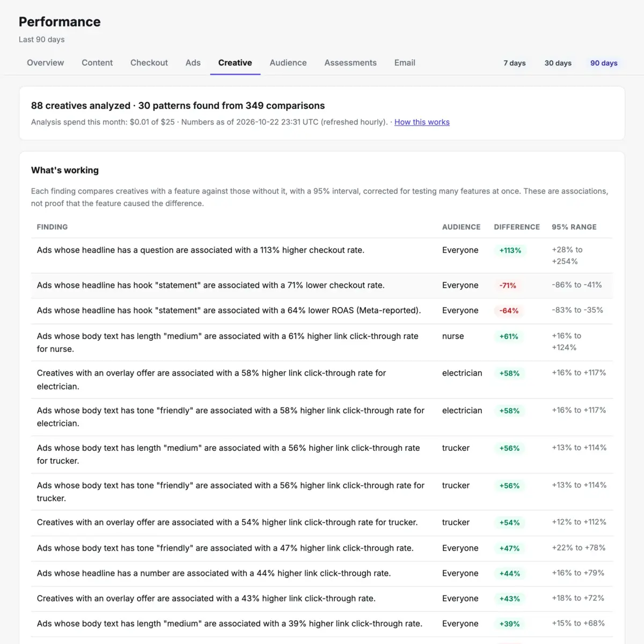Screen dimensions: 644x644
Task: Select the 90 days range
Action: pos(604,63)
